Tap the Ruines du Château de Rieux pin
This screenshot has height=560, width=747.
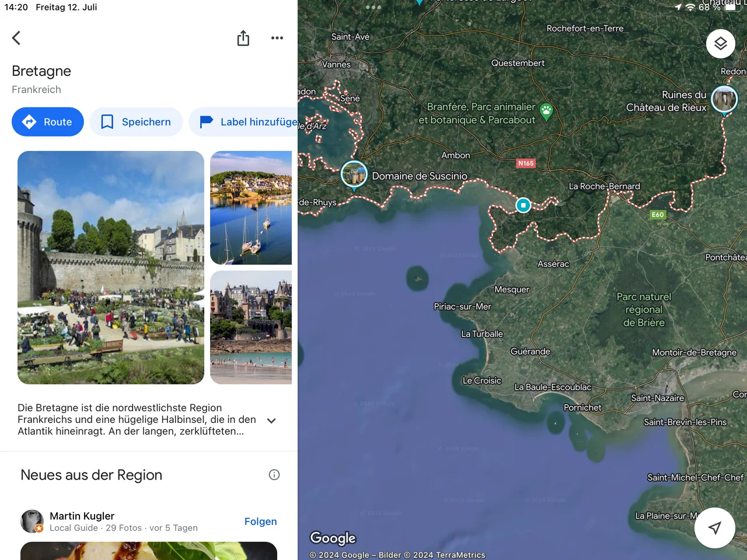[724, 99]
